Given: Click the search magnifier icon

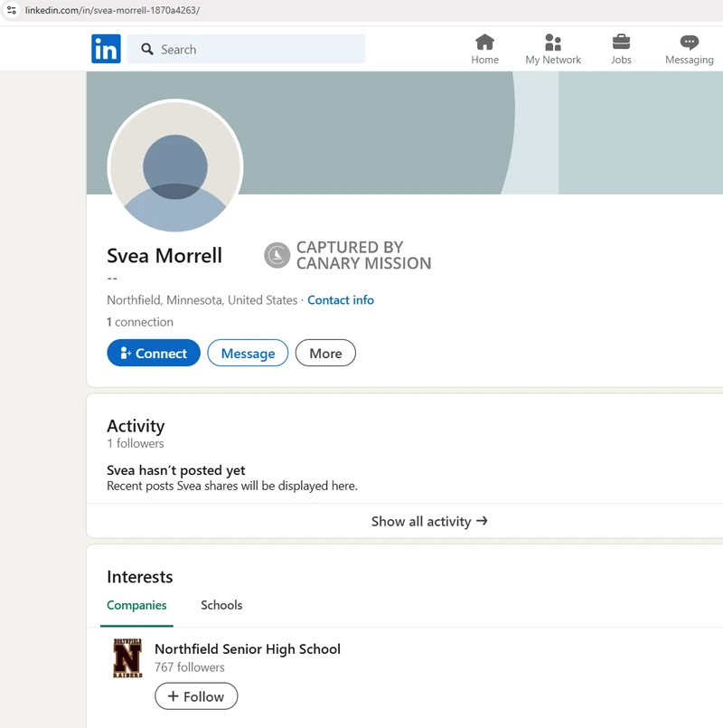Looking at the screenshot, I should coord(147,49).
